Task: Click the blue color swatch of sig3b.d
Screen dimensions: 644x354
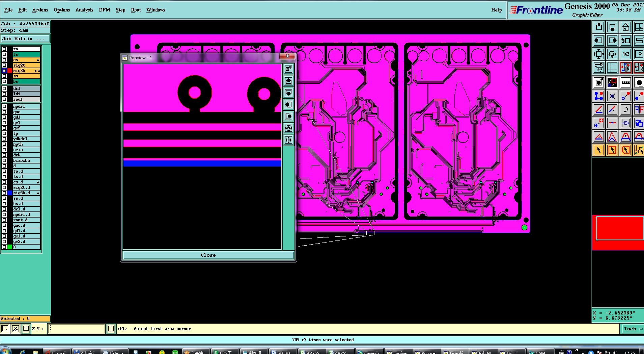Action: 10,193
